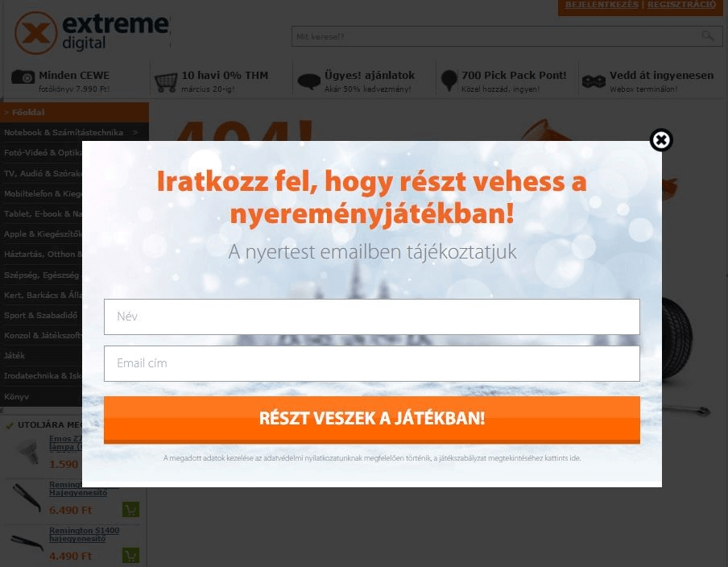Open the REGISZTRÁCIÓ link
This screenshot has width=728, height=567.
tap(681, 5)
